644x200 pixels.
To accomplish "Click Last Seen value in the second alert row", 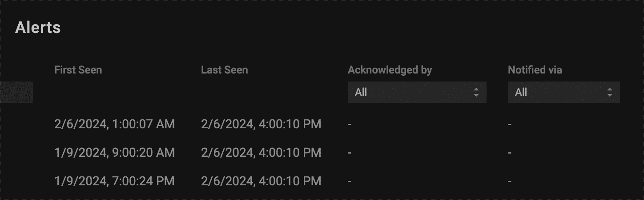I will point(261,152).
